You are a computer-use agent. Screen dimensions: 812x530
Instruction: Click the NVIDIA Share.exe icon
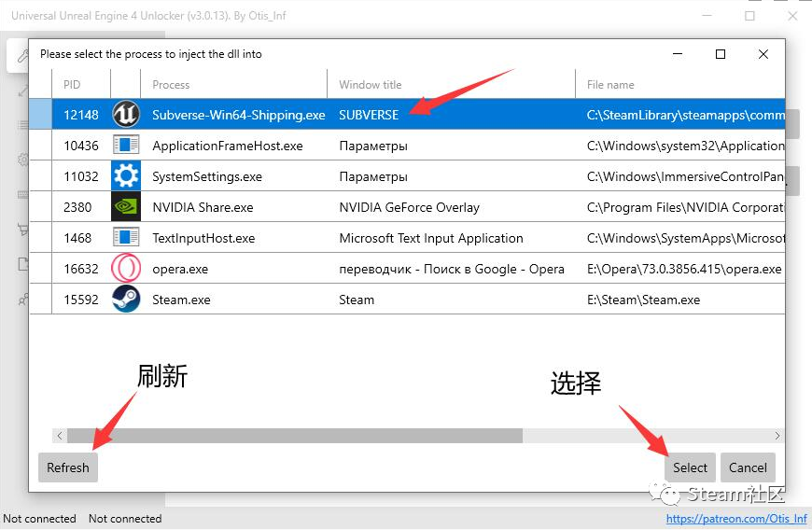click(x=126, y=207)
